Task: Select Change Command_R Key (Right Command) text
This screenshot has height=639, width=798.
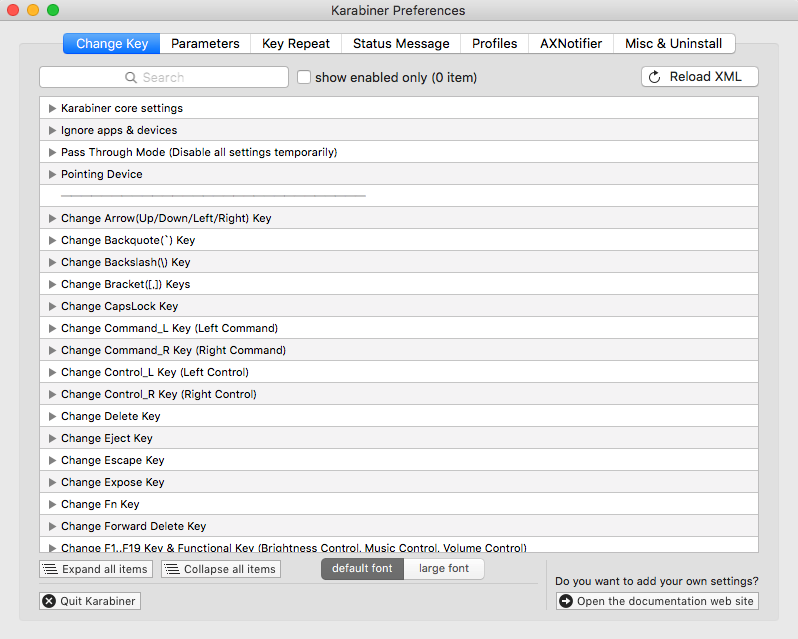Action: pyautogui.click(x=174, y=350)
